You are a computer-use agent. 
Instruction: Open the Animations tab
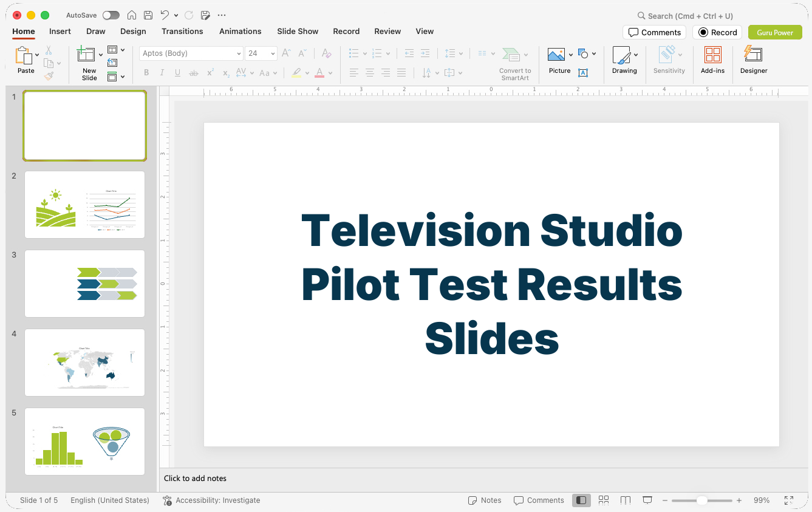point(241,31)
